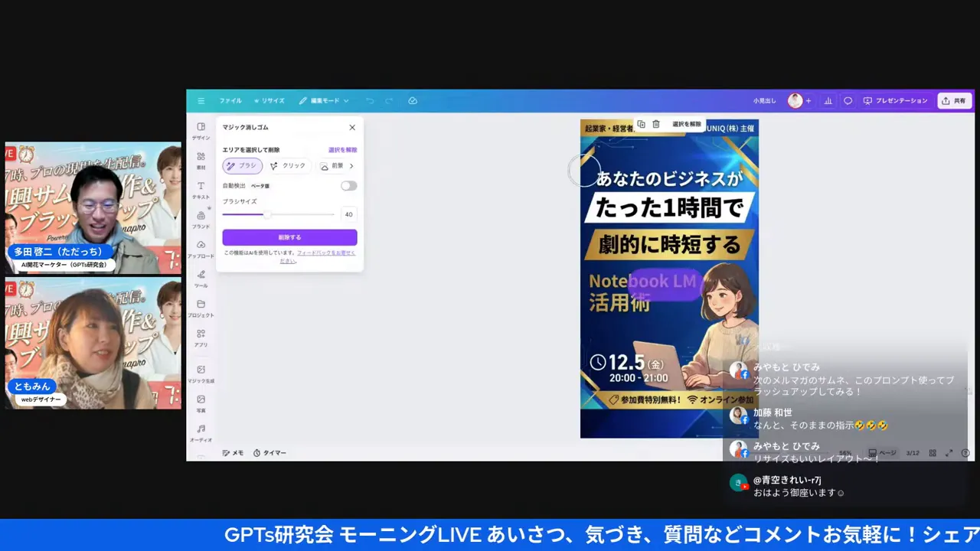Expand the 編集モード dropdown
Screen dimensions: 980x551
[324, 100]
